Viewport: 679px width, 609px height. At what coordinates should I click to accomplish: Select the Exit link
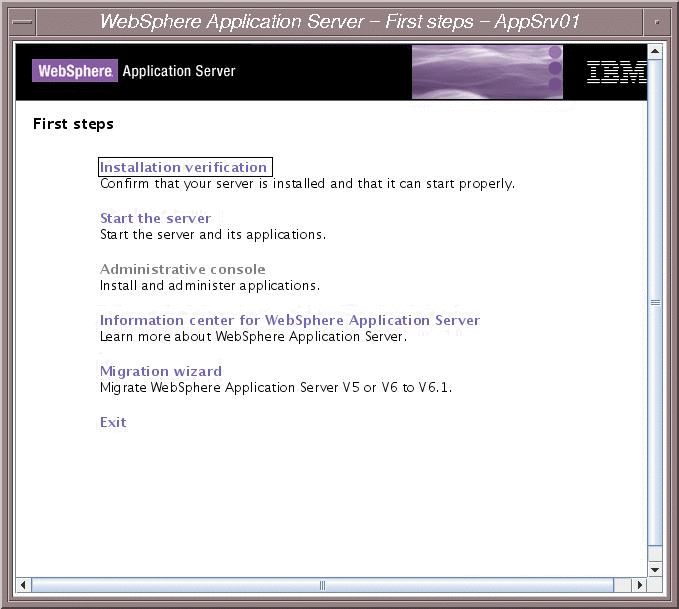(x=113, y=422)
